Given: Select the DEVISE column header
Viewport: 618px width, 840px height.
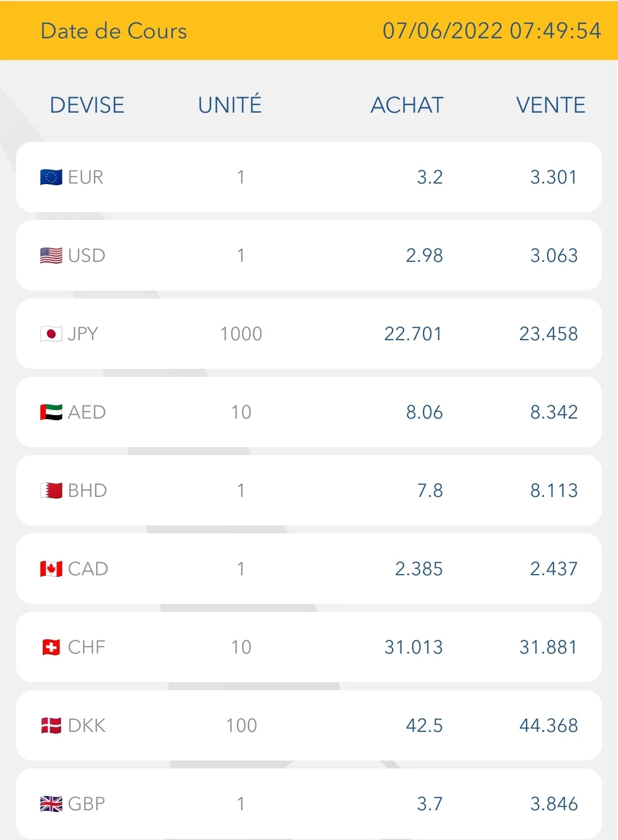Looking at the screenshot, I should pyautogui.click(x=87, y=105).
